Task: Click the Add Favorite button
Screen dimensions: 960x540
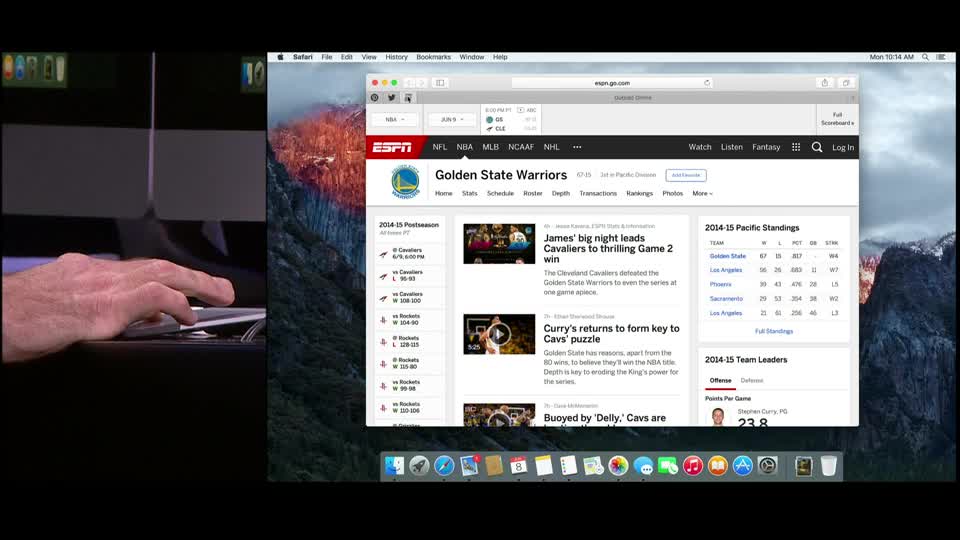Action: click(685, 175)
